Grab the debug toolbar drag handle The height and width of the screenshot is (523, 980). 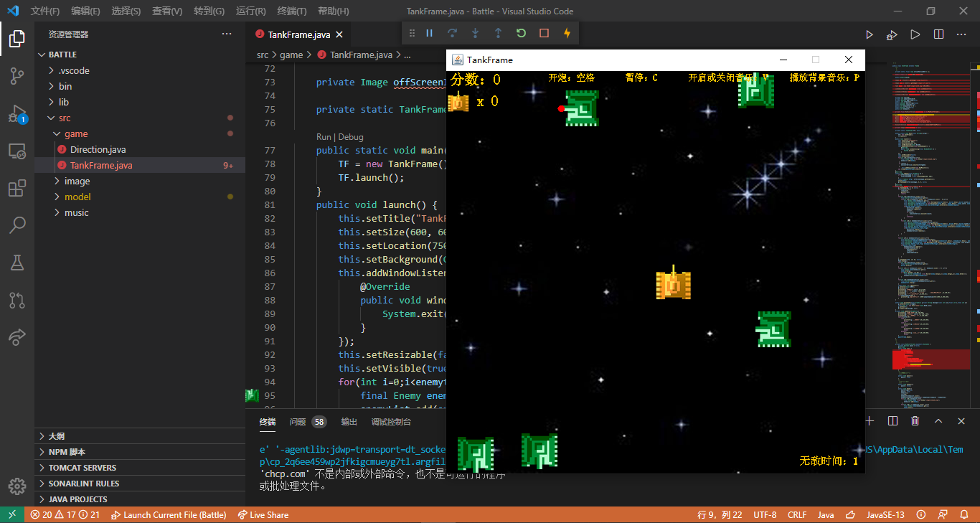click(x=412, y=33)
